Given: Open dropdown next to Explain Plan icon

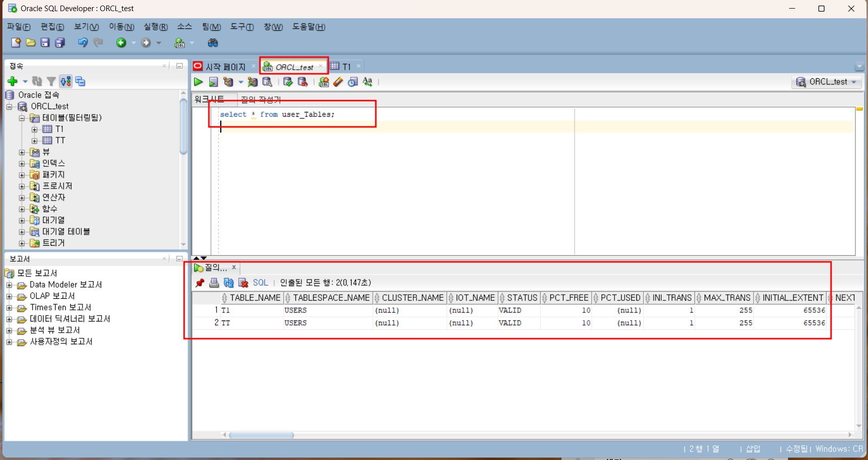Looking at the screenshot, I should pyautogui.click(x=241, y=82).
